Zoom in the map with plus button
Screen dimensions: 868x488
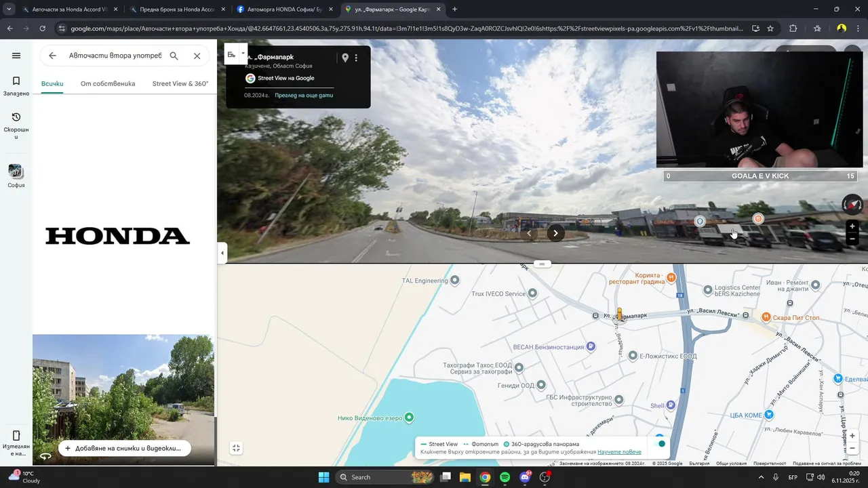coord(852,436)
